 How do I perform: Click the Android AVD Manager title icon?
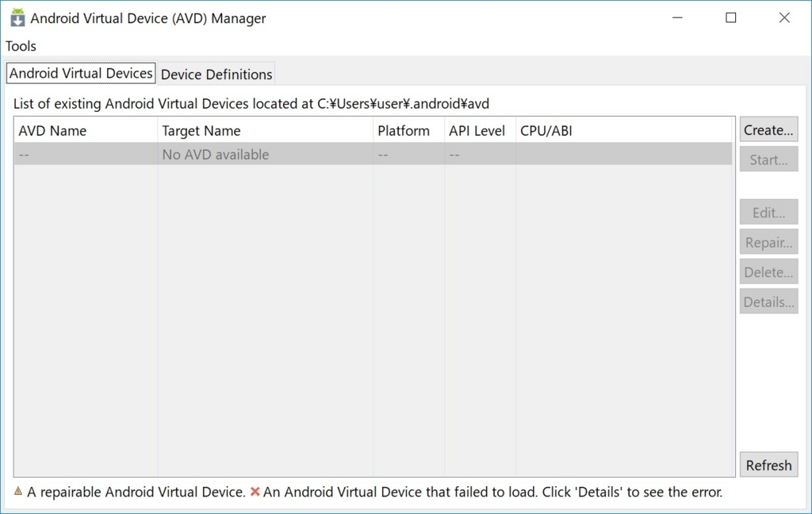click(x=17, y=17)
